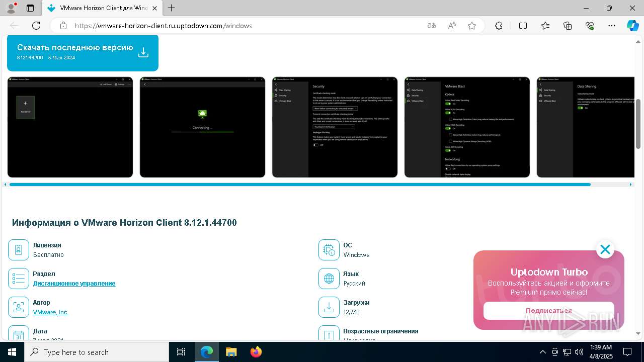Image resolution: width=644 pixels, height=362 pixels.
Task: Click the Раздел category icon
Action: (19, 279)
